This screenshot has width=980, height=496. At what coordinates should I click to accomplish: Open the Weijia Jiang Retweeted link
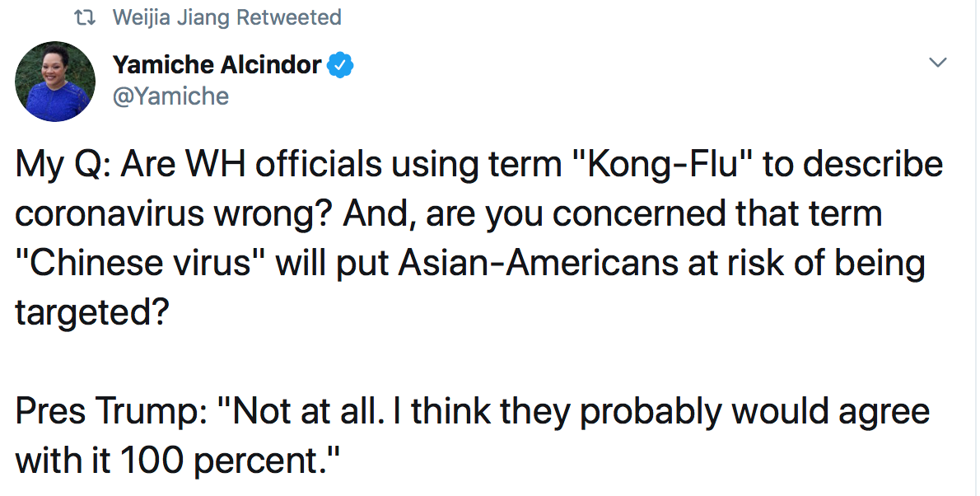tap(226, 16)
